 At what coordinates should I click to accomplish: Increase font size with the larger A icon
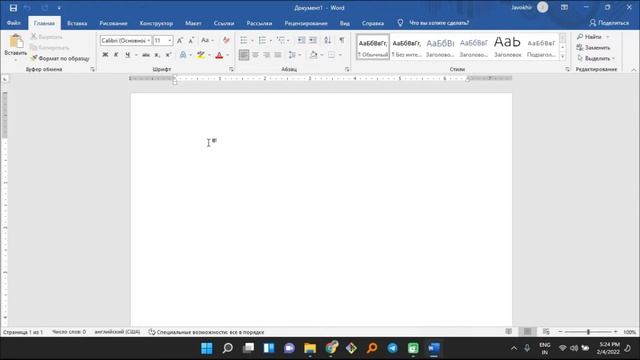point(180,40)
